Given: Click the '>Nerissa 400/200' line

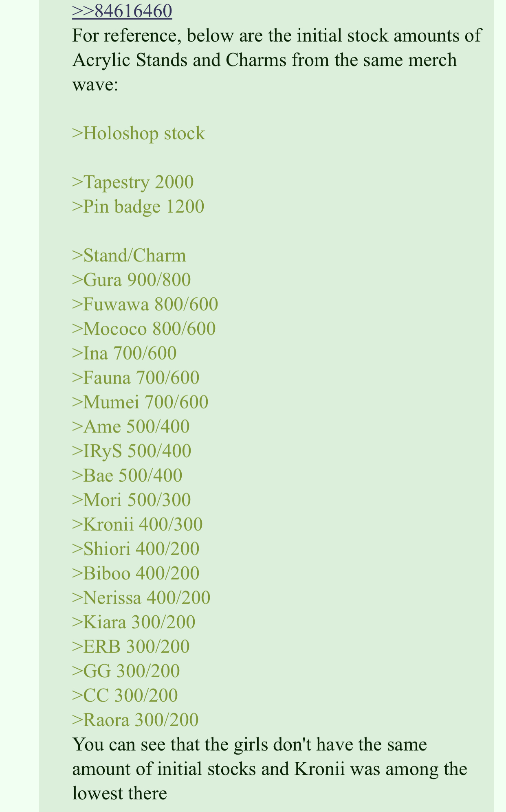Looking at the screenshot, I should [x=141, y=598].
